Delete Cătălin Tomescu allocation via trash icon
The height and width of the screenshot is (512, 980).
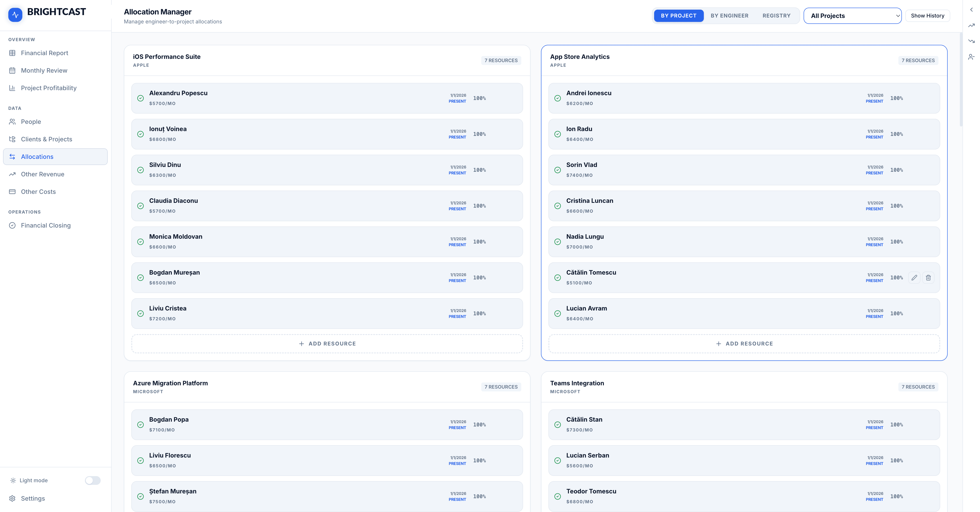point(928,278)
